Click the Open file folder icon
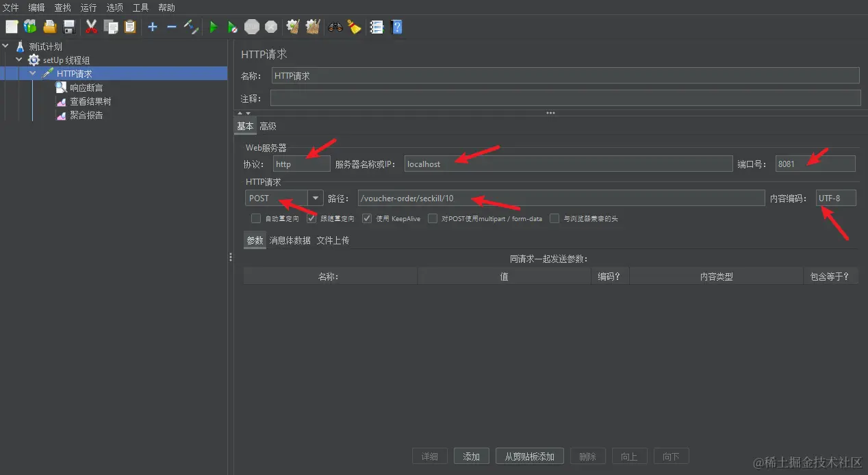The width and height of the screenshot is (868, 475). click(x=49, y=27)
